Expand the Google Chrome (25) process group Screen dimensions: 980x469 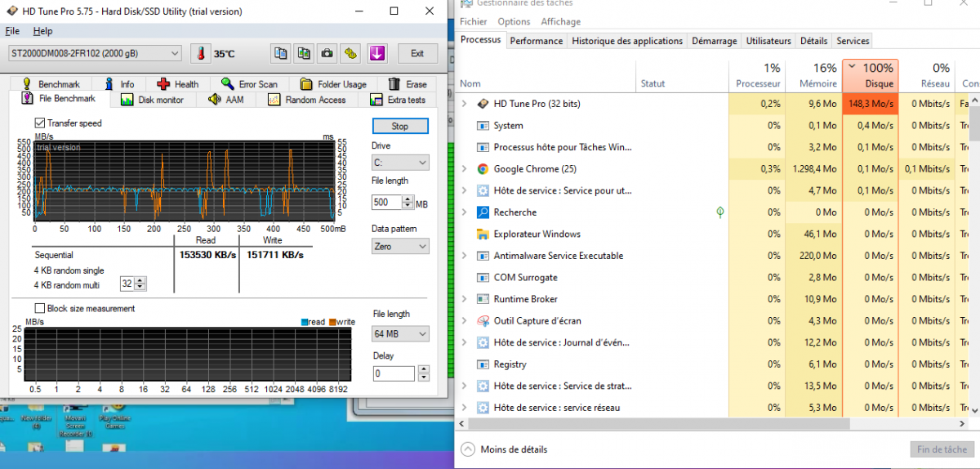click(x=464, y=169)
